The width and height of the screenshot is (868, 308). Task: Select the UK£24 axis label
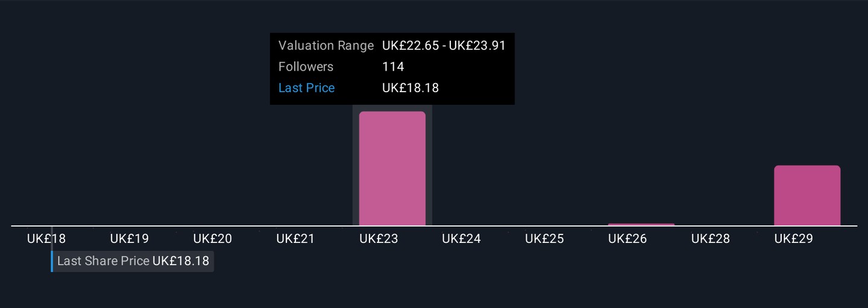click(461, 239)
